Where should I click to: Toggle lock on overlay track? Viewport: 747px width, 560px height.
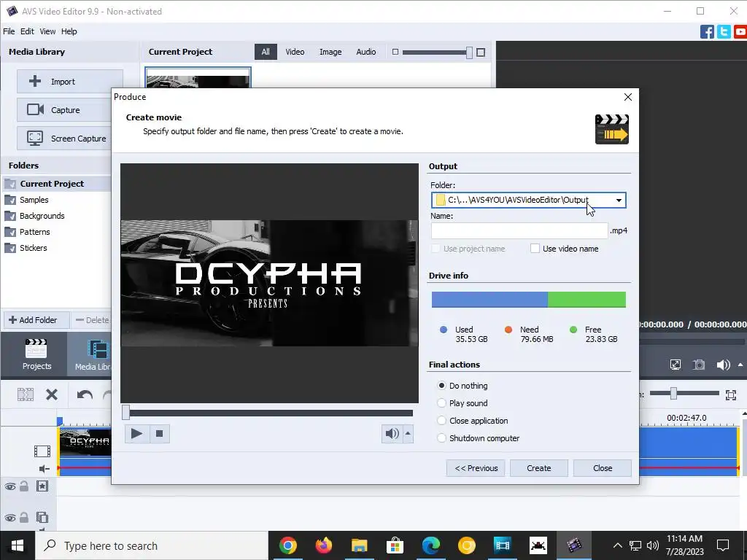(24, 517)
